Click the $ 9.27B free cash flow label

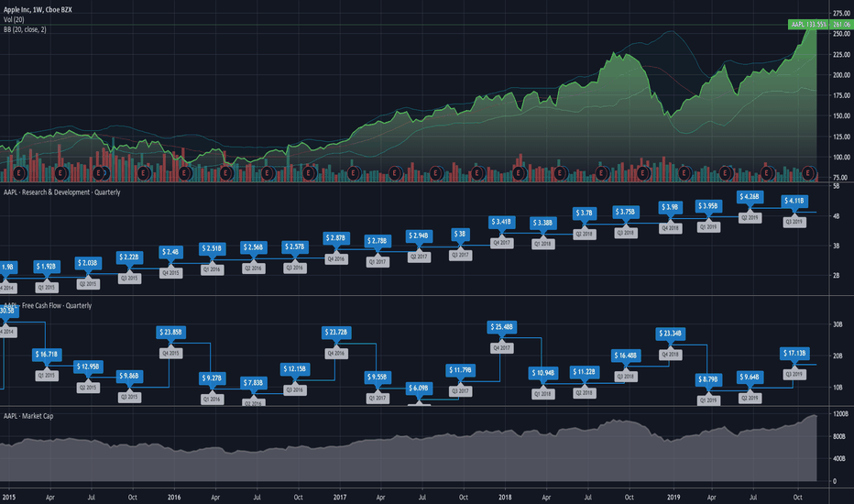click(x=212, y=378)
